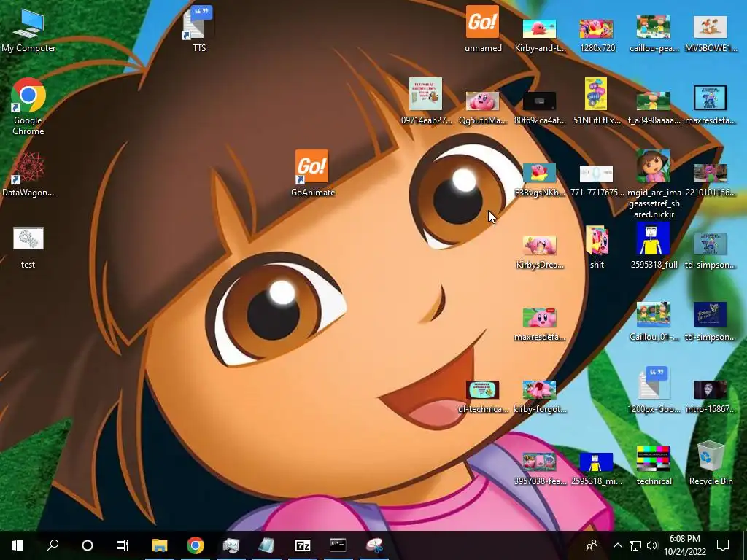The image size is (747, 560).
Task: Select the kirby-forgot... image file
Action: click(x=540, y=397)
